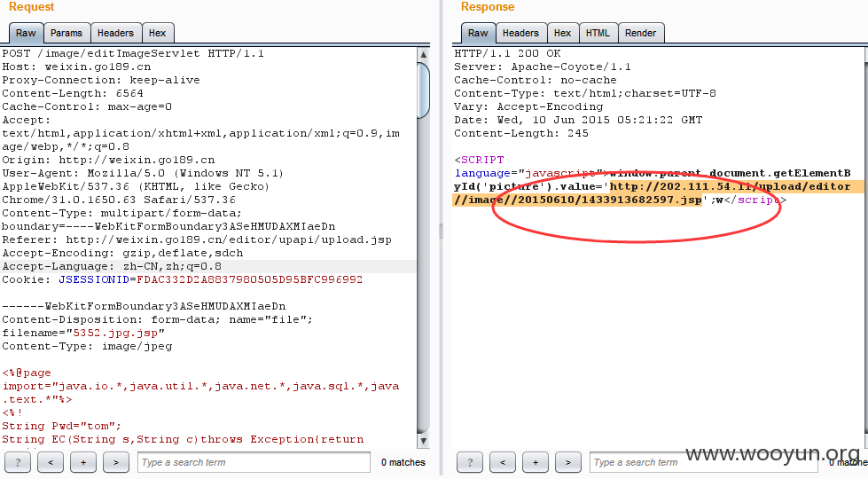Open help button in Response search bar
The width and height of the screenshot is (868, 479).
click(x=470, y=462)
